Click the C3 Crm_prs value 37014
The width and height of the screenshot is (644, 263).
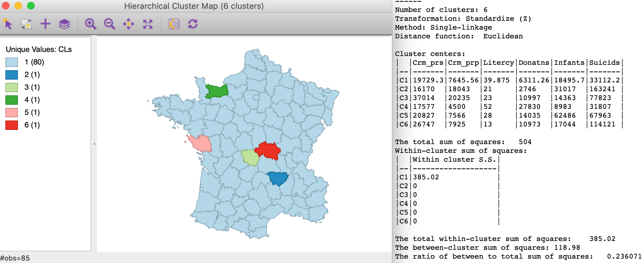tap(423, 98)
